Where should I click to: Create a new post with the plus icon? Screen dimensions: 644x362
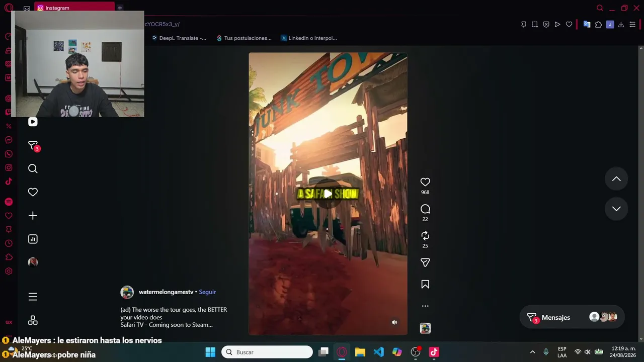pyautogui.click(x=33, y=216)
